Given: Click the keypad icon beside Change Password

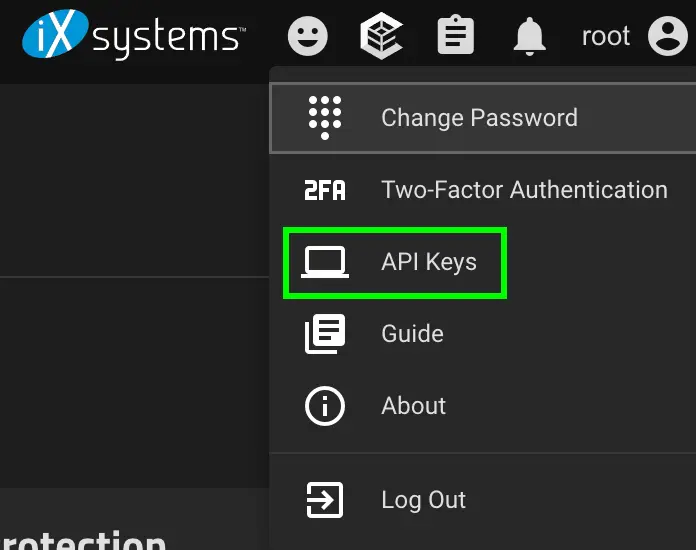Looking at the screenshot, I should (325, 118).
